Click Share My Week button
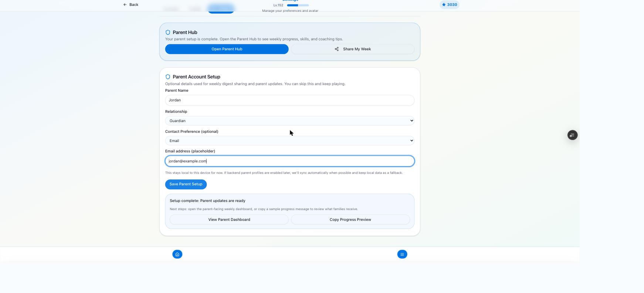This screenshot has height=293, width=644. [x=353, y=49]
